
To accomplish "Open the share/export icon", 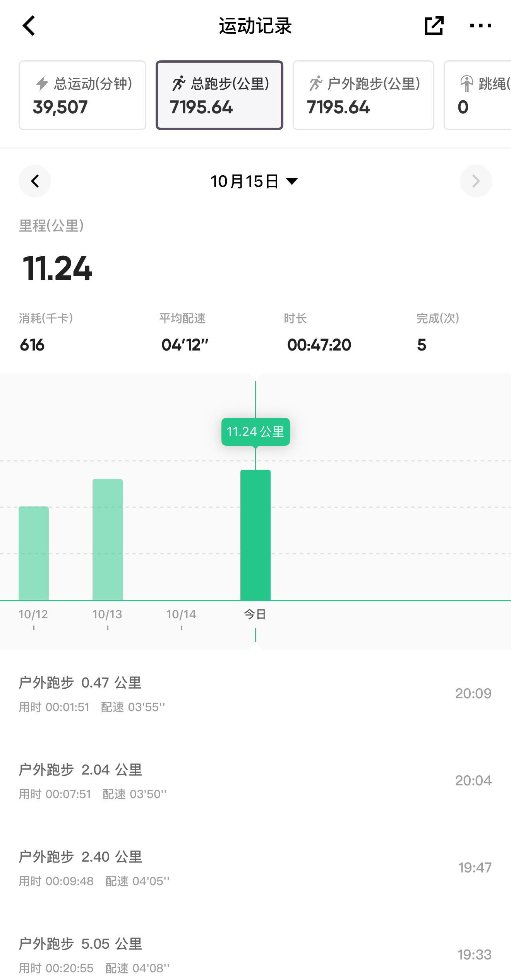I will [x=434, y=26].
